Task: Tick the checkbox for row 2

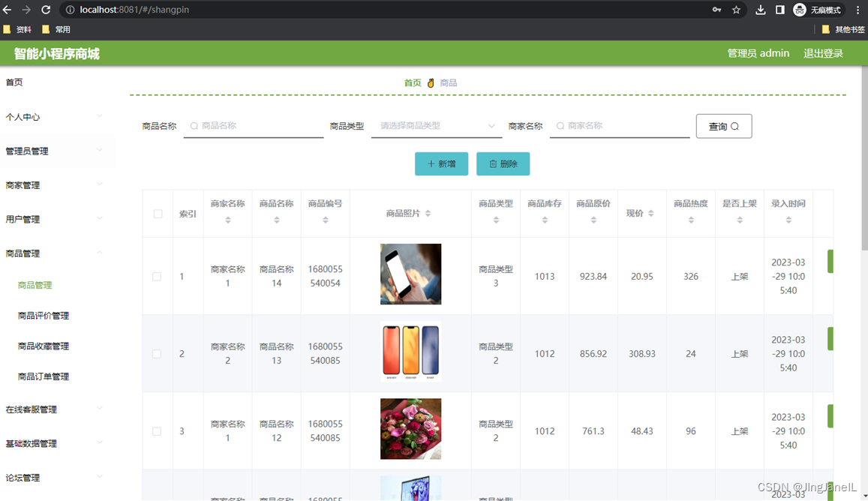Action: (158, 354)
